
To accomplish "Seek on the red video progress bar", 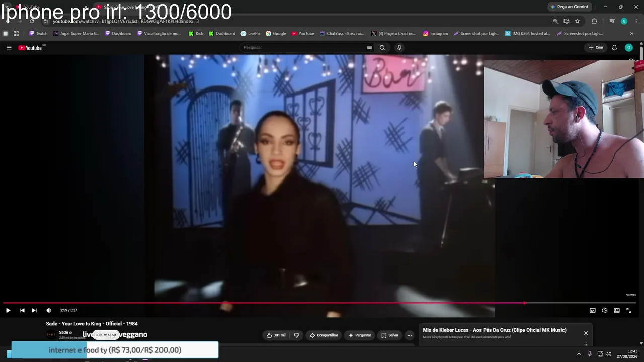I will [320, 303].
